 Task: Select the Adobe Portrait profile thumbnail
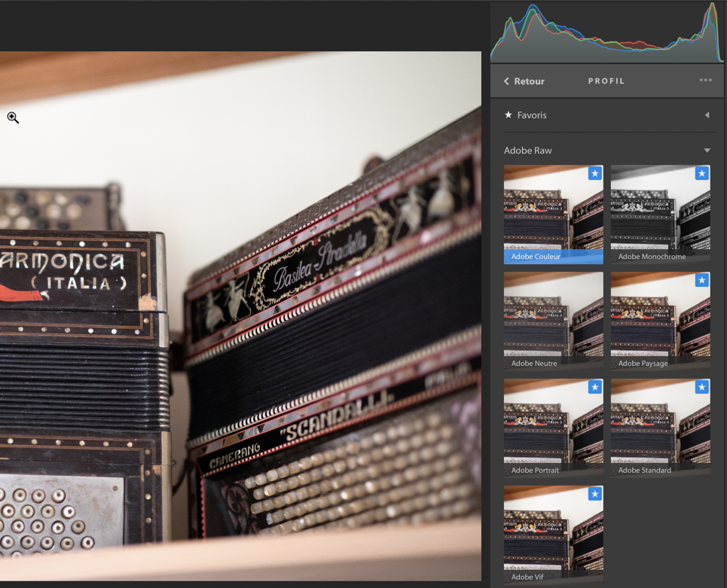point(553,428)
